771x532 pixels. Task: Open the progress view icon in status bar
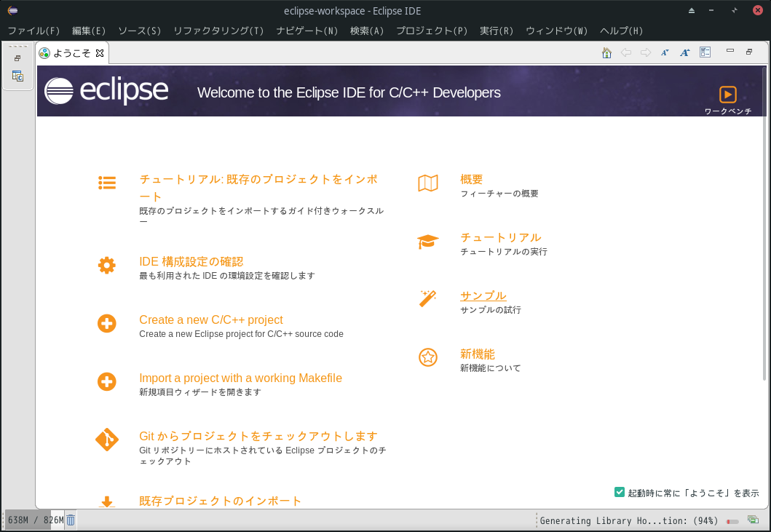753,520
